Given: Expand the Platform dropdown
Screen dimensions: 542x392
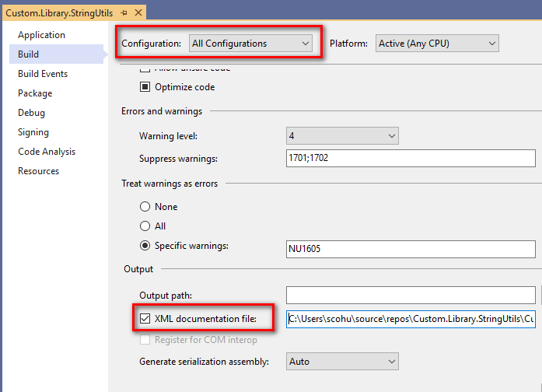Looking at the screenshot, I should [437, 44].
